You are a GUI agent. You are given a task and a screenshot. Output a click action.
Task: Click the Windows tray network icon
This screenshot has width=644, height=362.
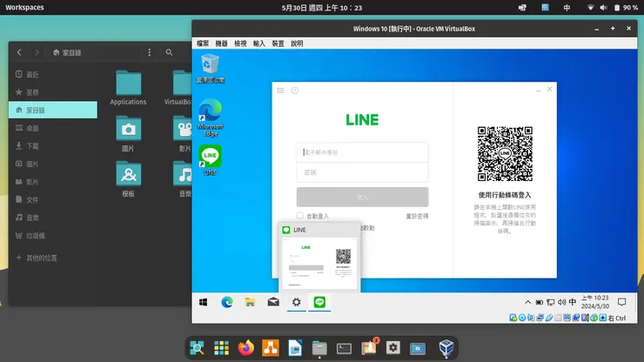550,303
